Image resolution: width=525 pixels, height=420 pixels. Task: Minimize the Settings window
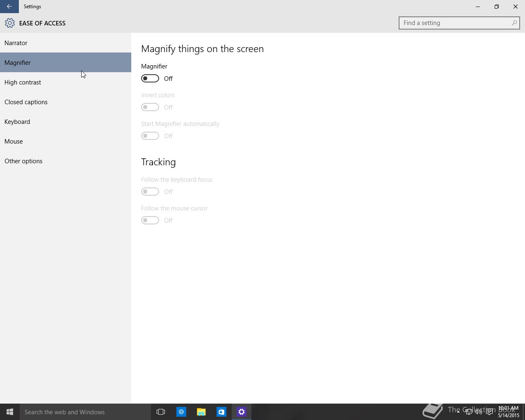tap(478, 7)
